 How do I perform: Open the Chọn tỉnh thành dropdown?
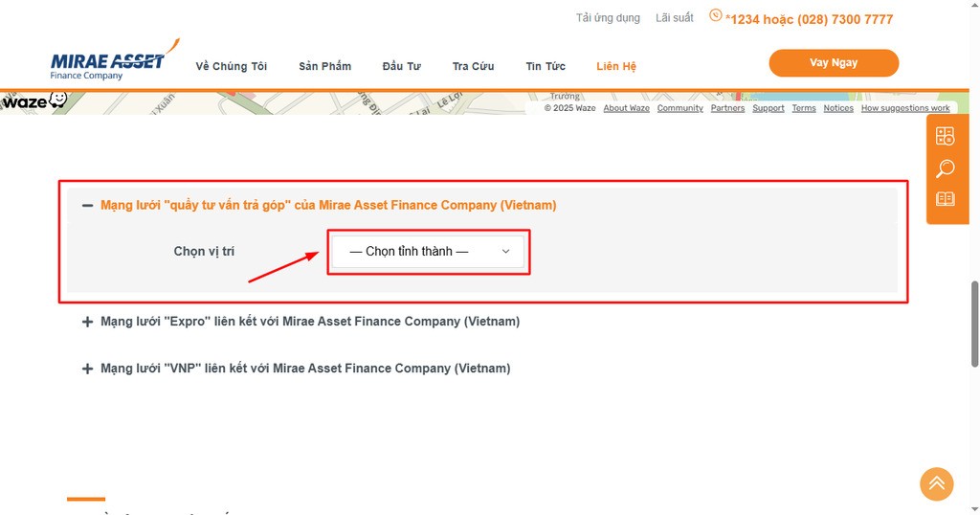tap(428, 251)
